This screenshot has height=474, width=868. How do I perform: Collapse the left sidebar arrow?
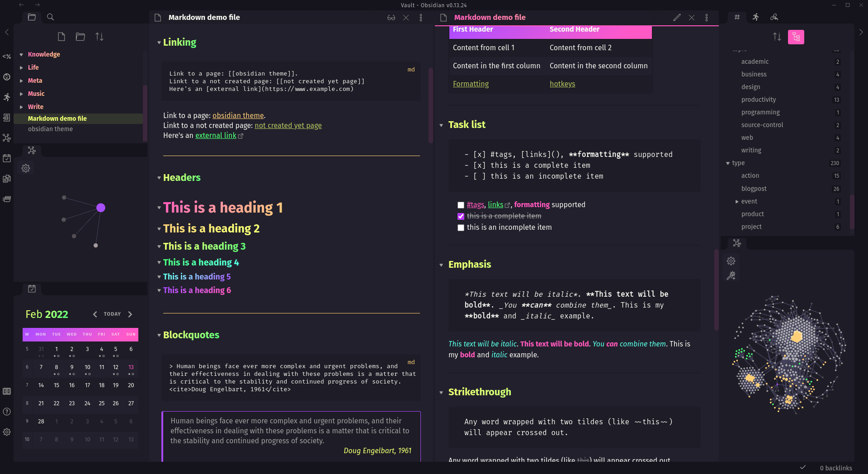(7, 32)
